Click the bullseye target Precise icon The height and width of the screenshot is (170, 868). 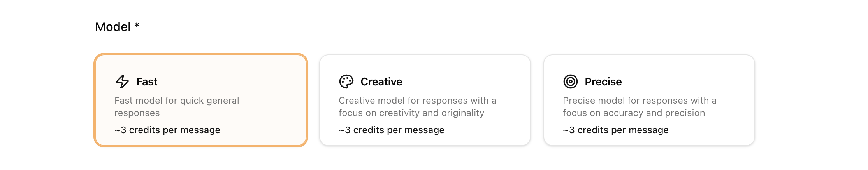pos(570,82)
